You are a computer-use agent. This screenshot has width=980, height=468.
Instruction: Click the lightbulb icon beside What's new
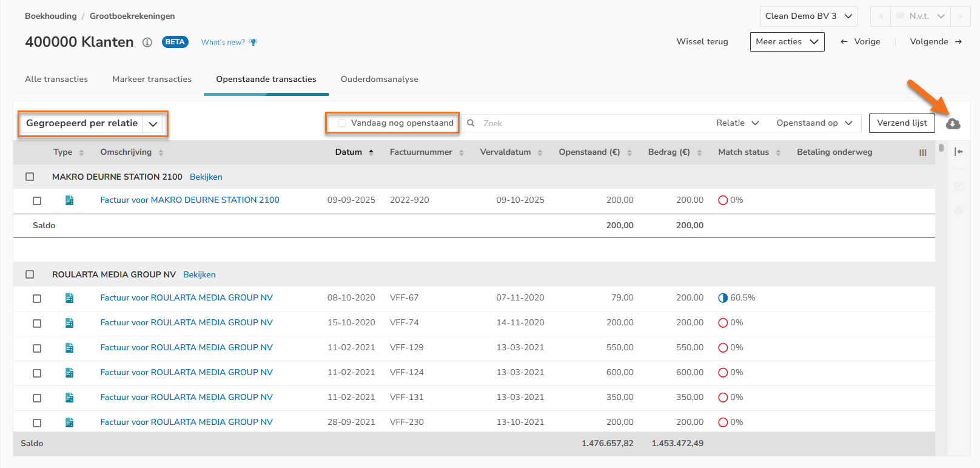pyautogui.click(x=253, y=42)
